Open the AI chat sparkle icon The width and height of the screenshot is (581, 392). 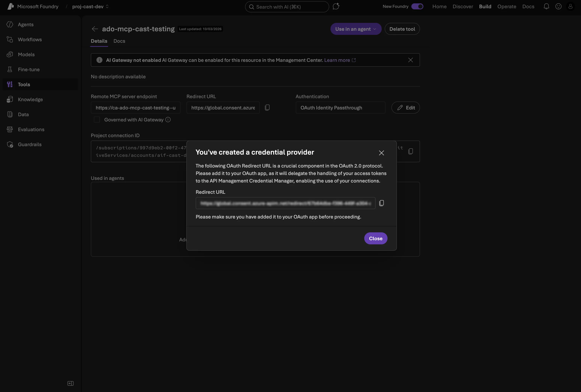coord(336,7)
